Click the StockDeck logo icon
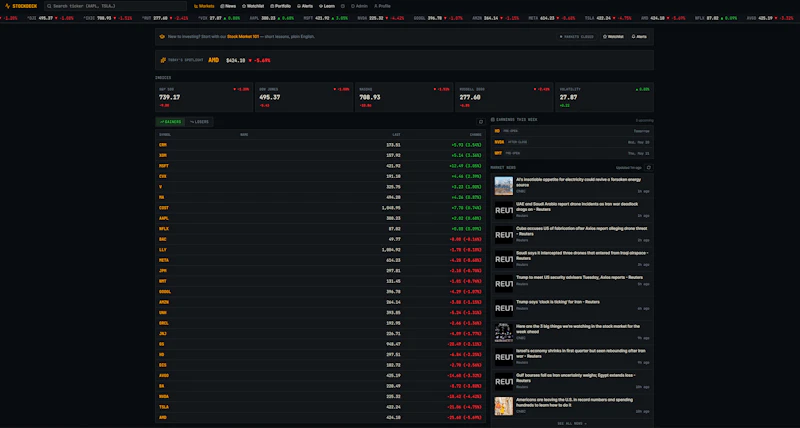 [7, 6]
